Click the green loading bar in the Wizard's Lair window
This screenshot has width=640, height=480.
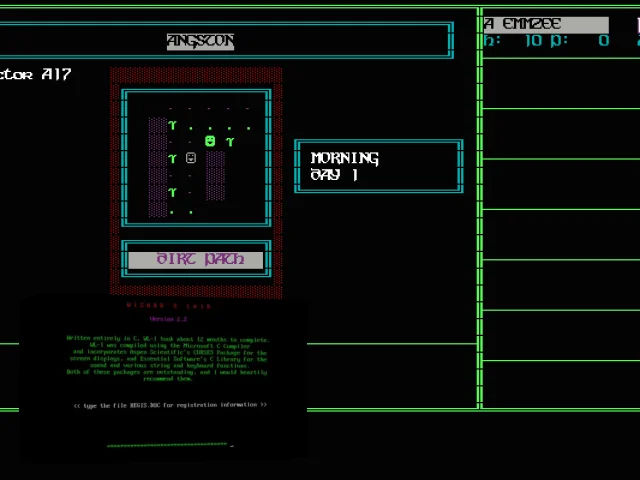pyautogui.click(x=167, y=445)
